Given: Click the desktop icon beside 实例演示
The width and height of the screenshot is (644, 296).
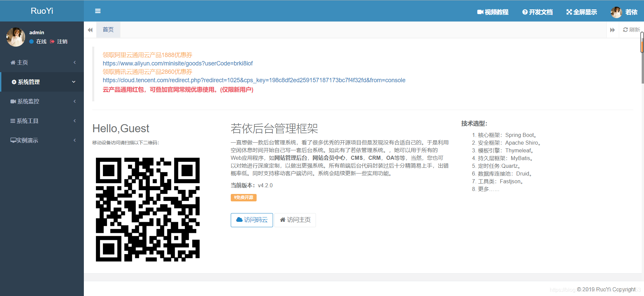Looking at the screenshot, I should (13, 140).
